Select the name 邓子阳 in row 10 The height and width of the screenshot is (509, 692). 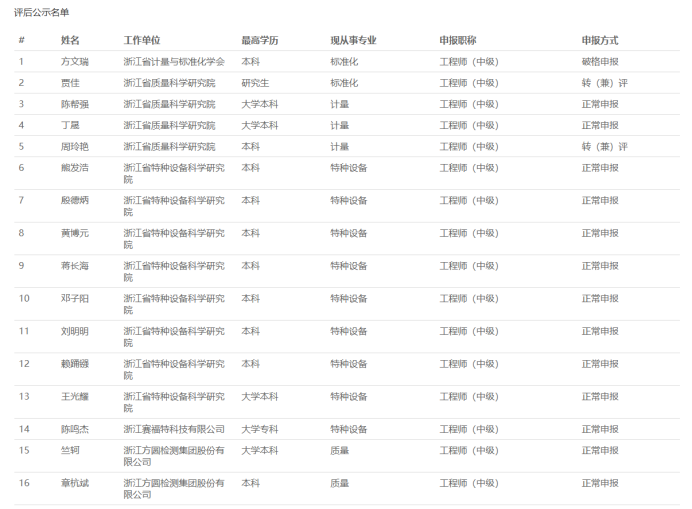[74, 299]
